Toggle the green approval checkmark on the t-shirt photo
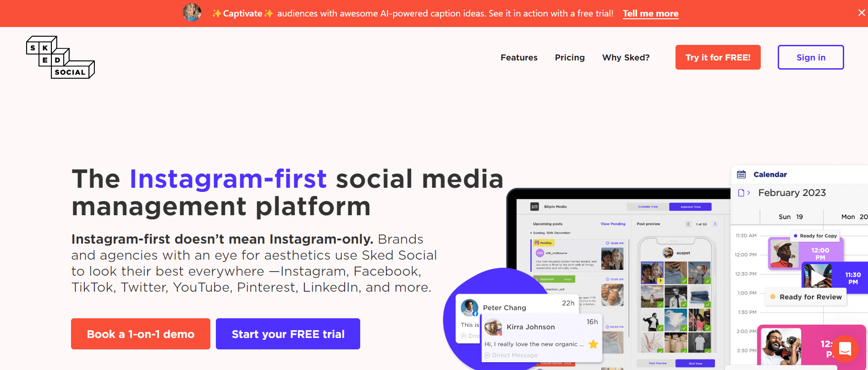Screen dimensions: 868x370 click(x=708, y=351)
